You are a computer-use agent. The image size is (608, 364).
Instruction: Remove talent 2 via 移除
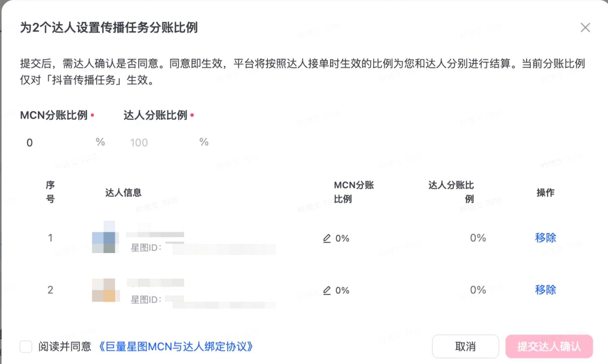pos(545,290)
